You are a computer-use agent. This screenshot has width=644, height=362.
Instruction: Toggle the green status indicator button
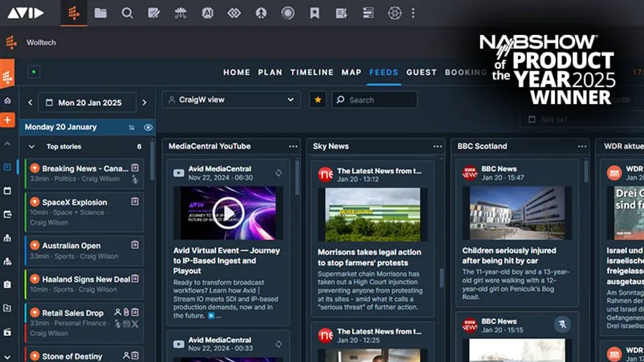[34, 72]
